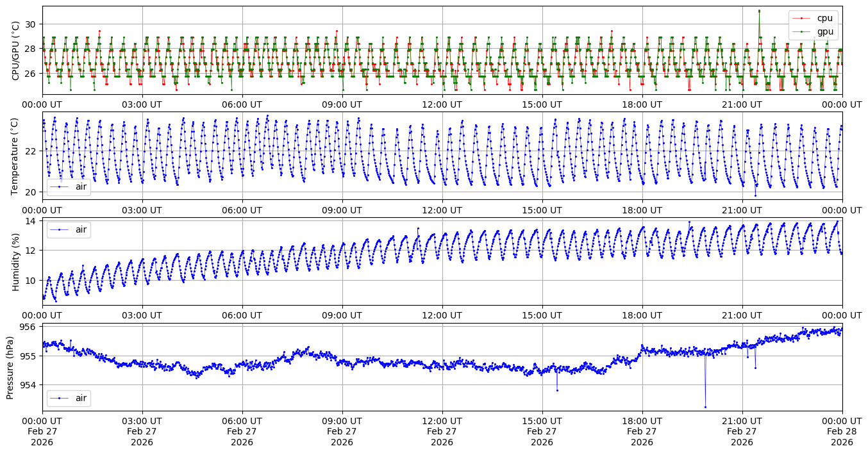Click the pressure dip point just after 15:00
Image resolution: width=868 pixels, height=453 pixels.
tap(557, 390)
